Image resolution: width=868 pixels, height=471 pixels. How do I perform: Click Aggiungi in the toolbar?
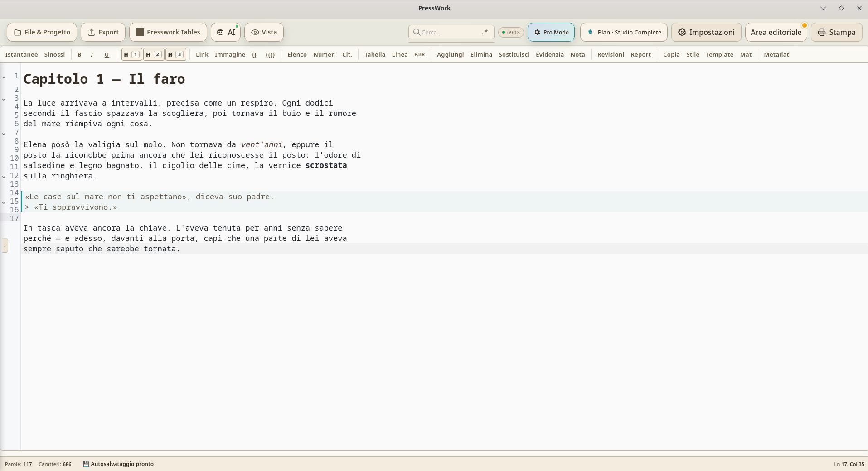(450, 54)
